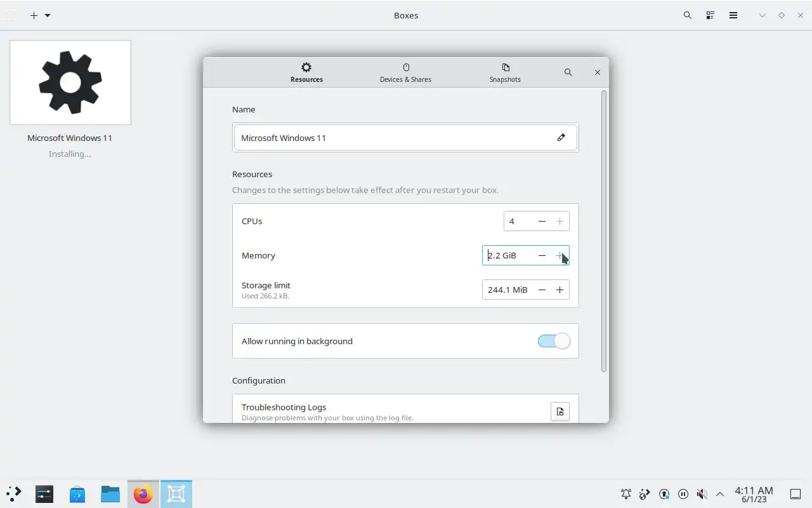This screenshot has width=812, height=508.
Task: Open the KDE application launcher
Action: (14, 493)
